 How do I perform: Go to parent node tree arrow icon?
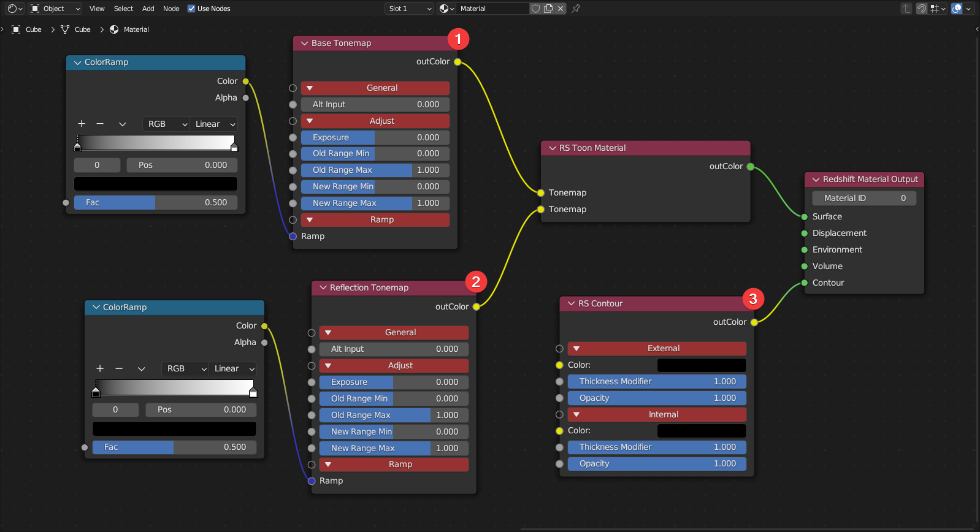[x=906, y=9]
